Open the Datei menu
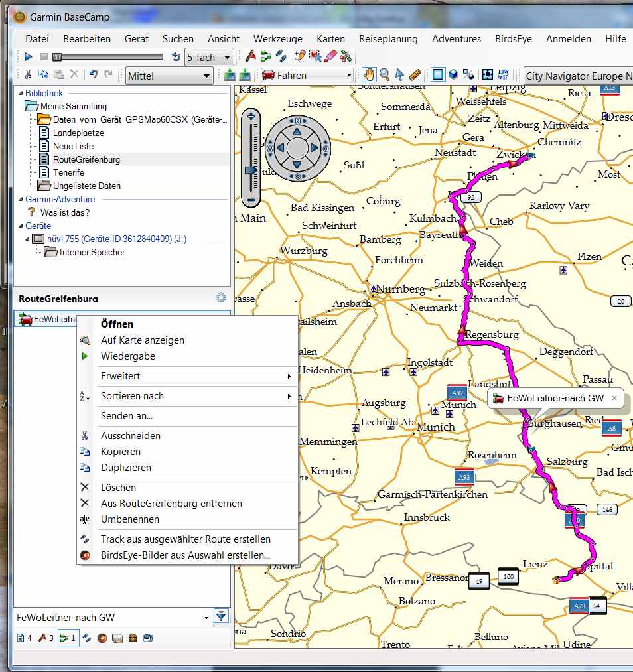 click(37, 39)
